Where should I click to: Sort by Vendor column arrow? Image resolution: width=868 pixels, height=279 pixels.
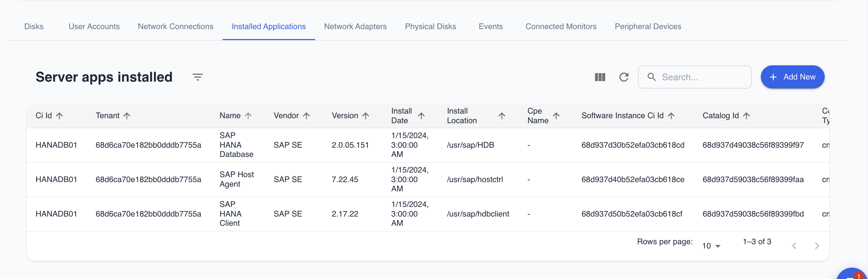tap(307, 116)
